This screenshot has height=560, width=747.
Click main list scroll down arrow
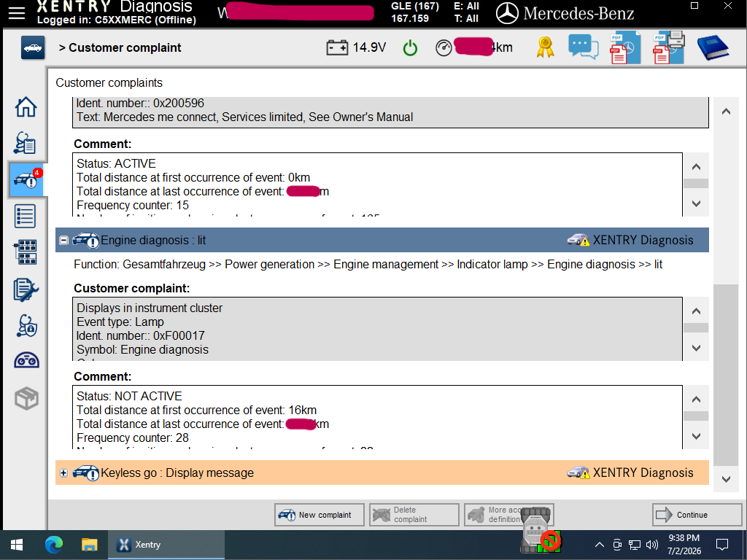(726, 480)
